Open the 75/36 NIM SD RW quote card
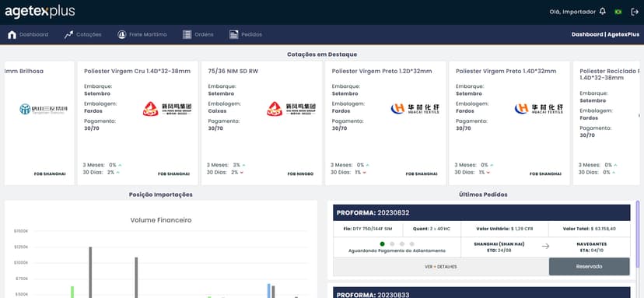The height and width of the screenshot is (298, 644). tap(261, 123)
